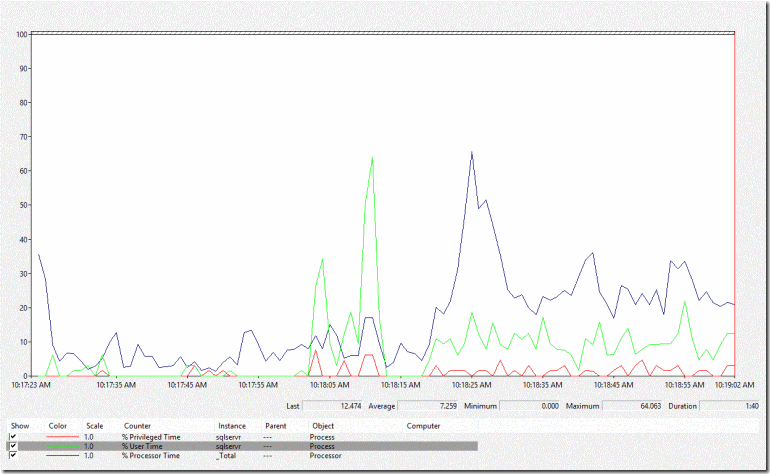Sort by the Parent column header

(x=275, y=426)
